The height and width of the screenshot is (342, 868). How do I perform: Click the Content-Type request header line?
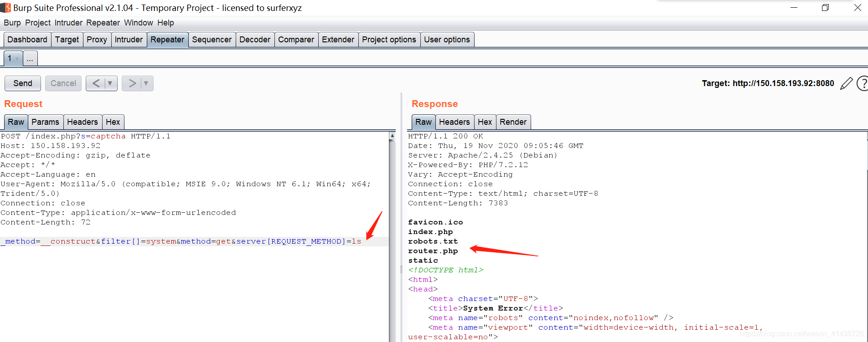(119, 213)
